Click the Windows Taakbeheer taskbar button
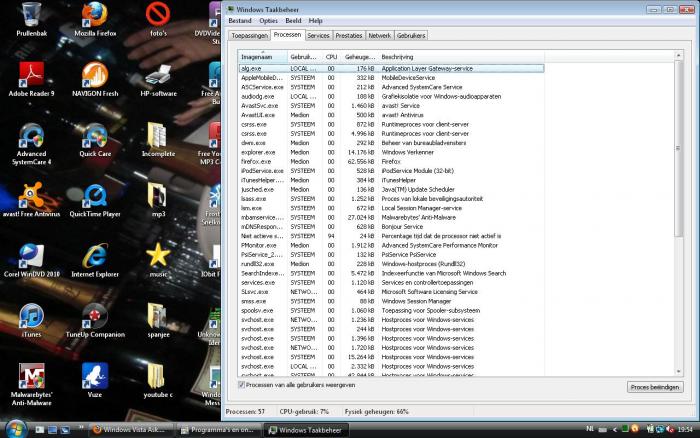The image size is (700, 438). tap(307, 430)
